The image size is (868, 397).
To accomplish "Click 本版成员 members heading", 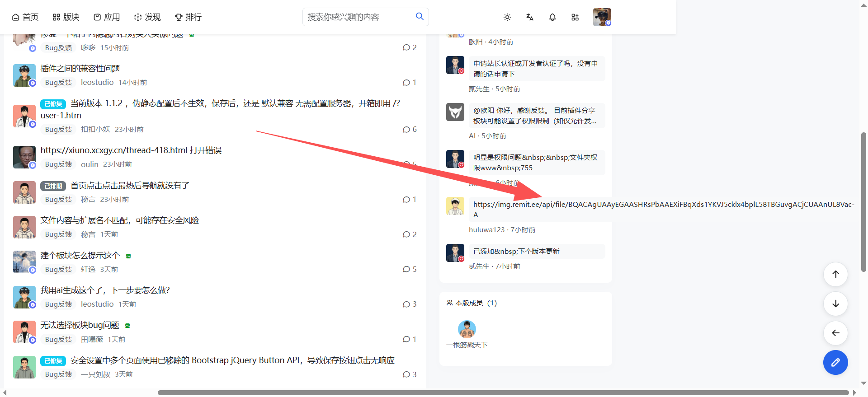I will 472,303.
